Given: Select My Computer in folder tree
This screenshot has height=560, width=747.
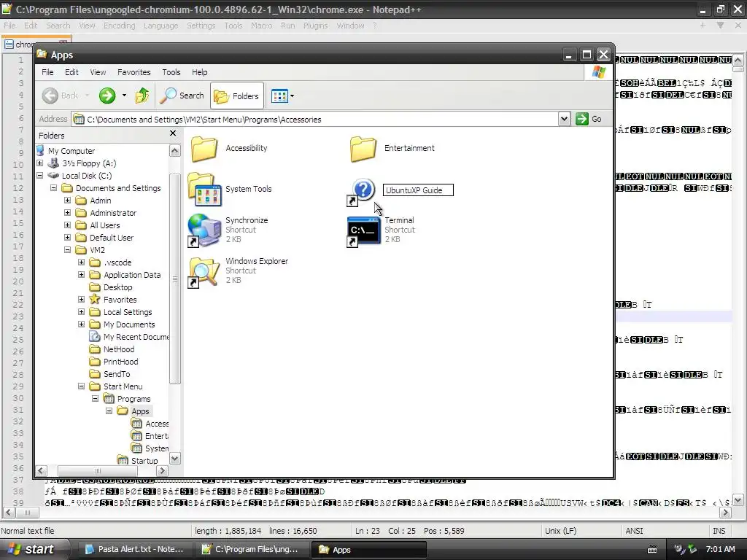Looking at the screenshot, I should 71,151.
